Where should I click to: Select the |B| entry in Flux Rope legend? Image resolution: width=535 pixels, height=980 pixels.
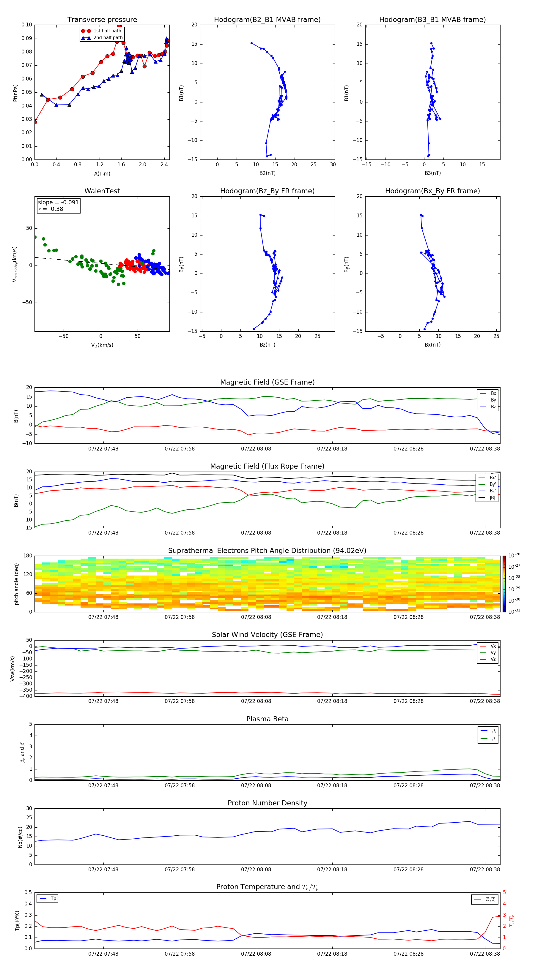point(487,498)
